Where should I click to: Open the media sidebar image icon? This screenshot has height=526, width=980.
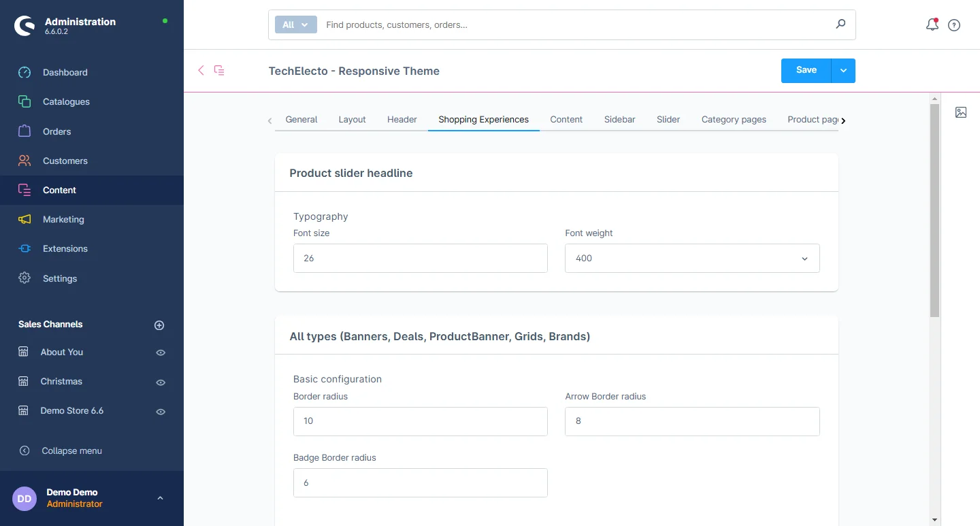point(961,112)
